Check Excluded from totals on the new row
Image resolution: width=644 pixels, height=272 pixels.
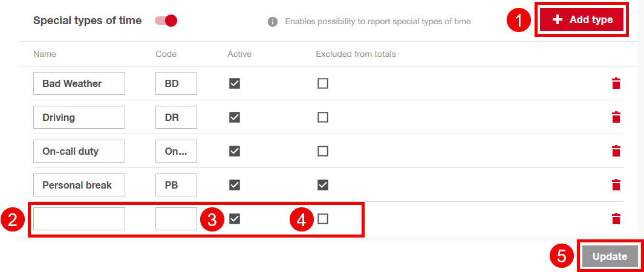pyautogui.click(x=323, y=219)
